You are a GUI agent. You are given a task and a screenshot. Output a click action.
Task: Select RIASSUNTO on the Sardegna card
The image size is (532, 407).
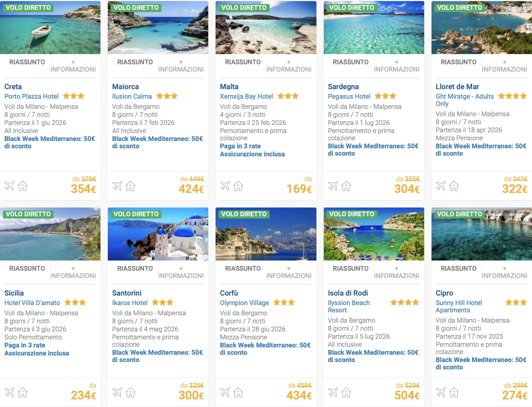(x=350, y=62)
